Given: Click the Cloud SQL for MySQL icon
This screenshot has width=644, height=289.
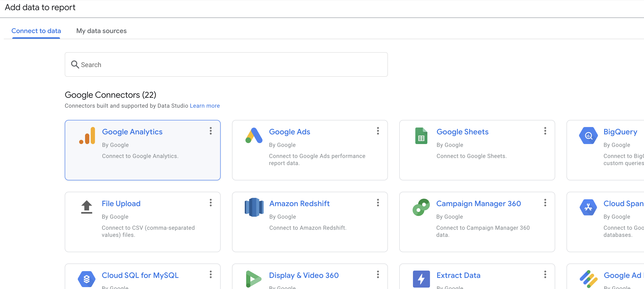Looking at the screenshot, I should point(86,279).
